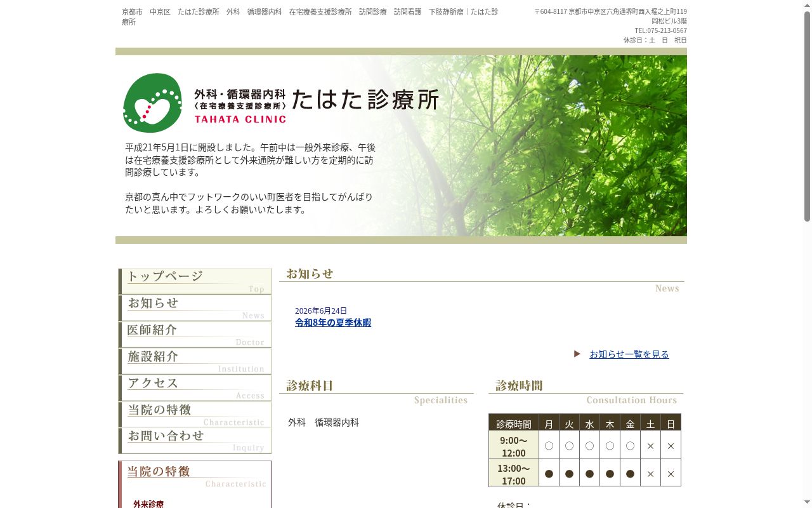Open 当院の特徴 in the sidebar menu

click(x=195, y=415)
